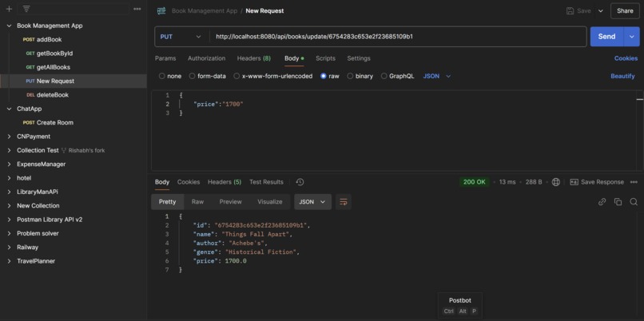Open the response JSON format dropdown
The height and width of the screenshot is (321, 644).
click(x=312, y=202)
